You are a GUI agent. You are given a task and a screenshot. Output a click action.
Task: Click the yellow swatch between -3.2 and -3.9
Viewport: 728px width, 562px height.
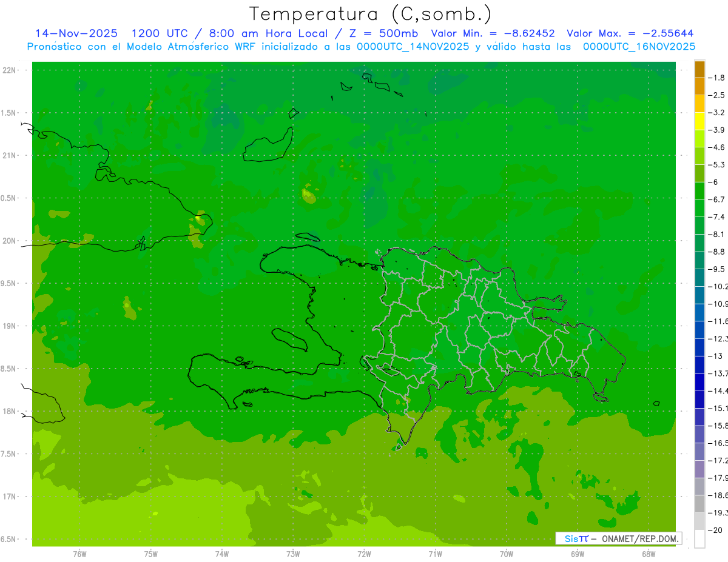tap(699, 121)
